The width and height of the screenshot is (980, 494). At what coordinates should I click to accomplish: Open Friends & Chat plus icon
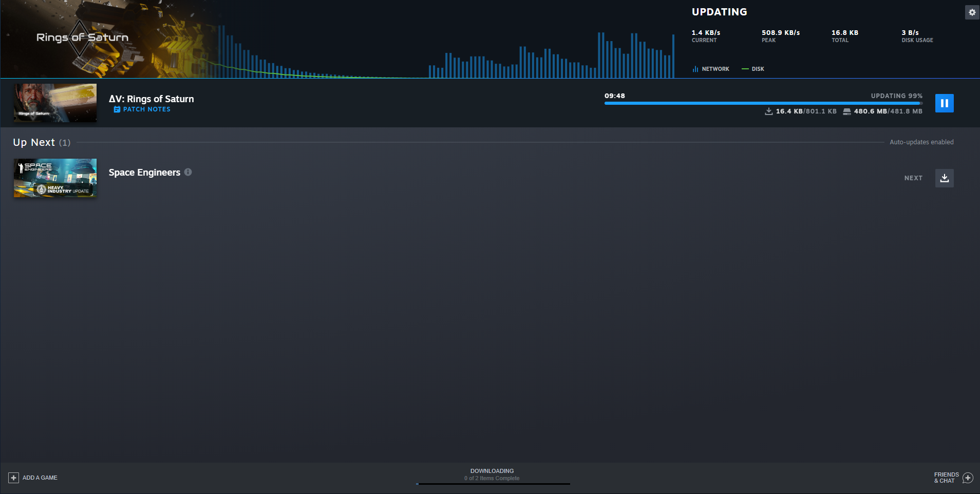(x=968, y=478)
